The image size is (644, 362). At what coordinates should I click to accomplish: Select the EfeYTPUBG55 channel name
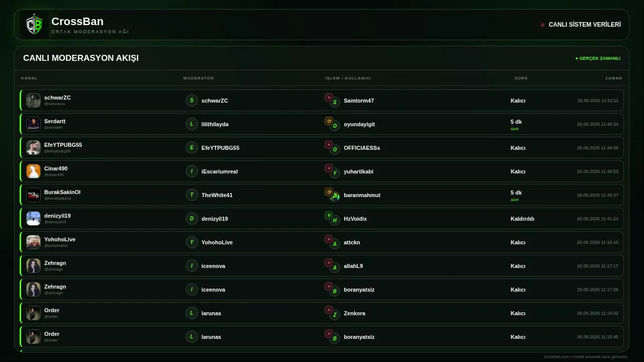click(63, 145)
